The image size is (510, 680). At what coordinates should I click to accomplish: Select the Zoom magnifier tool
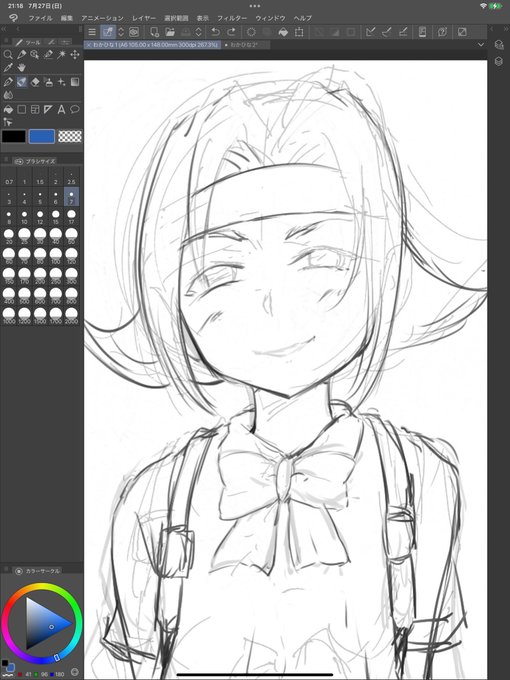[x=8, y=54]
